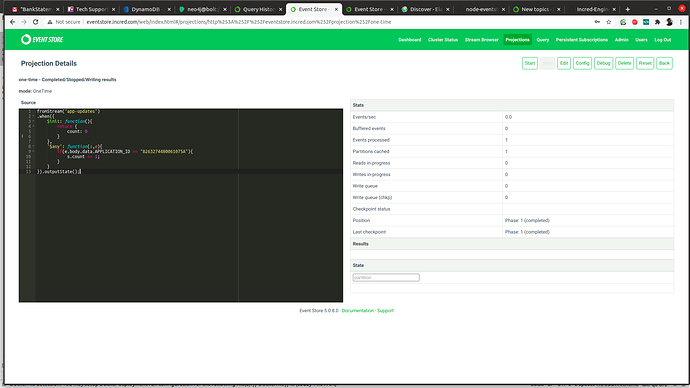Collapse the code fold arrow on line 3
690x388 pixels.
click(x=33, y=121)
